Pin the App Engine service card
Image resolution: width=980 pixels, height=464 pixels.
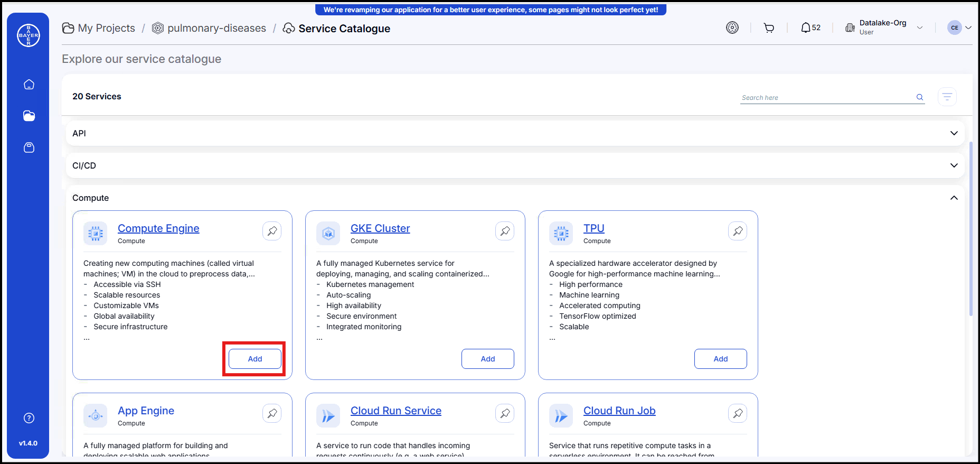[x=272, y=413]
